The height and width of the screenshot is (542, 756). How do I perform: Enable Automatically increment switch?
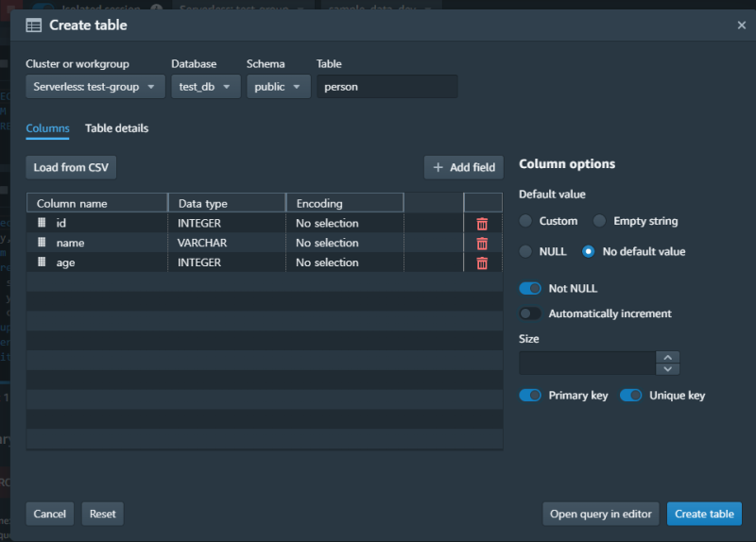[x=530, y=313]
